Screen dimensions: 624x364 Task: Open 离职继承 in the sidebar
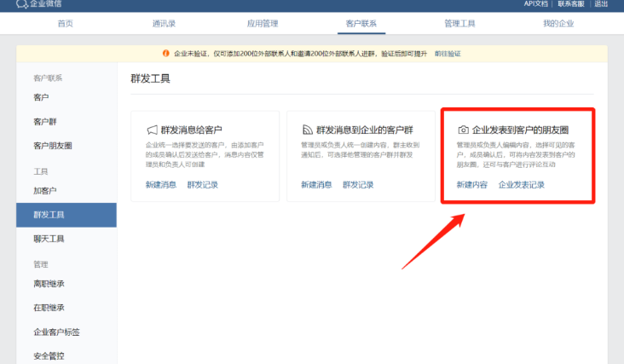point(49,284)
